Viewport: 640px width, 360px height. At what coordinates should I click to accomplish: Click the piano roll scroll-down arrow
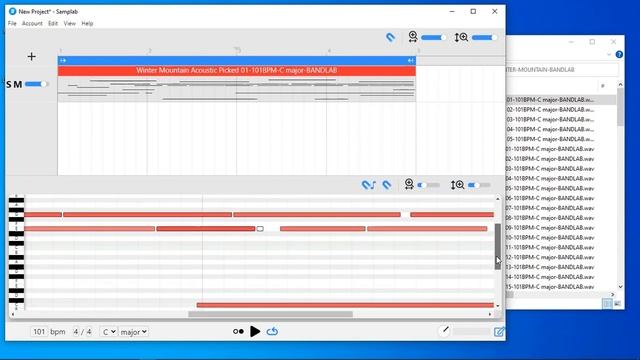click(498, 306)
